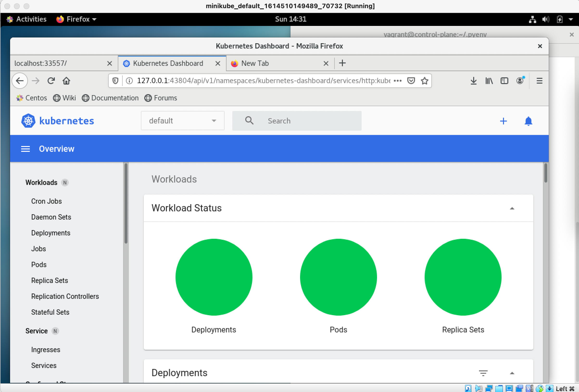Click the Workloads sidebar heading
Image resolution: width=579 pixels, height=392 pixels.
[41, 183]
